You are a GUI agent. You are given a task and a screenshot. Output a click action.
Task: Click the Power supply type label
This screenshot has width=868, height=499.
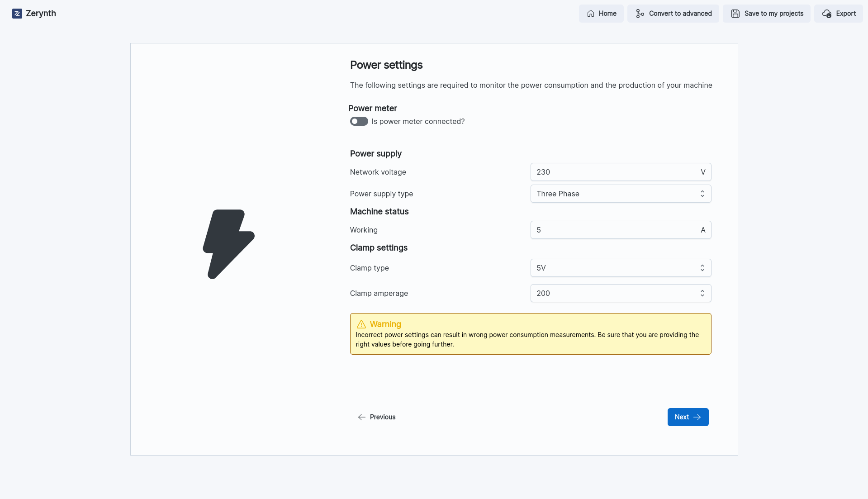click(381, 194)
